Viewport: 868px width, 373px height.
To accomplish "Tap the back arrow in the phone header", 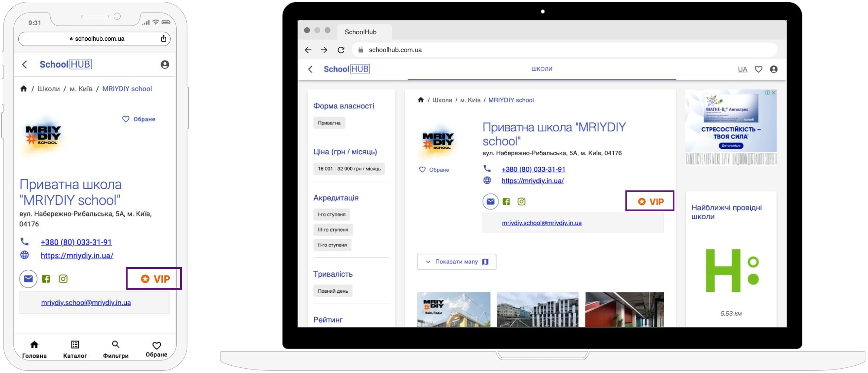I will tap(25, 65).
